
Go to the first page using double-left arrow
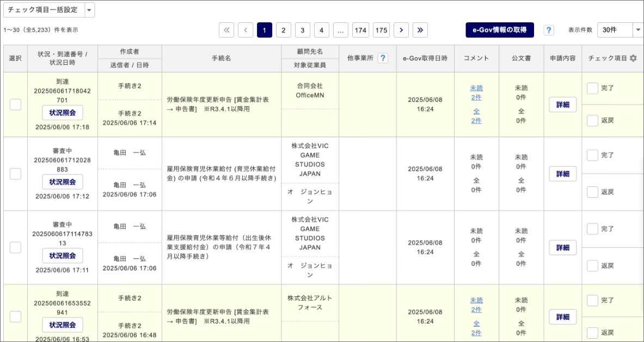pyautogui.click(x=226, y=30)
